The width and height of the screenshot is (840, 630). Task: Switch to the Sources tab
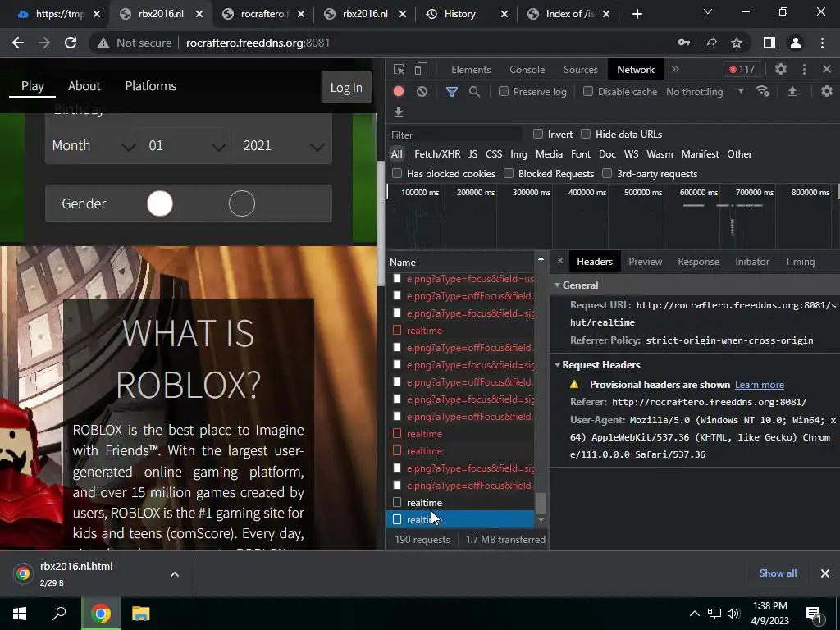pos(581,69)
